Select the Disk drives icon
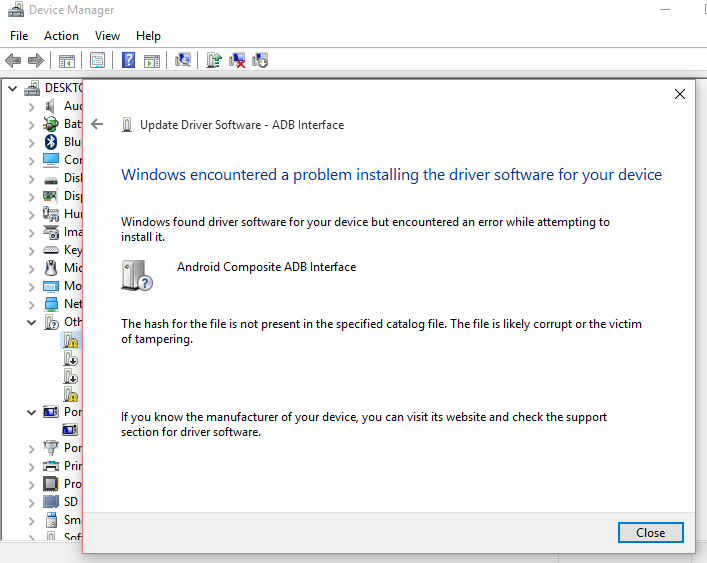This screenshot has width=707, height=563. pyautogui.click(x=50, y=180)
